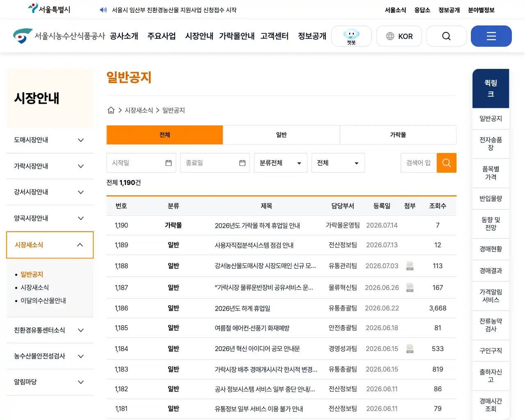Click 응답소 top link
Image resolution: width=525 pixels, height=420 pixels.
(422, 10)
